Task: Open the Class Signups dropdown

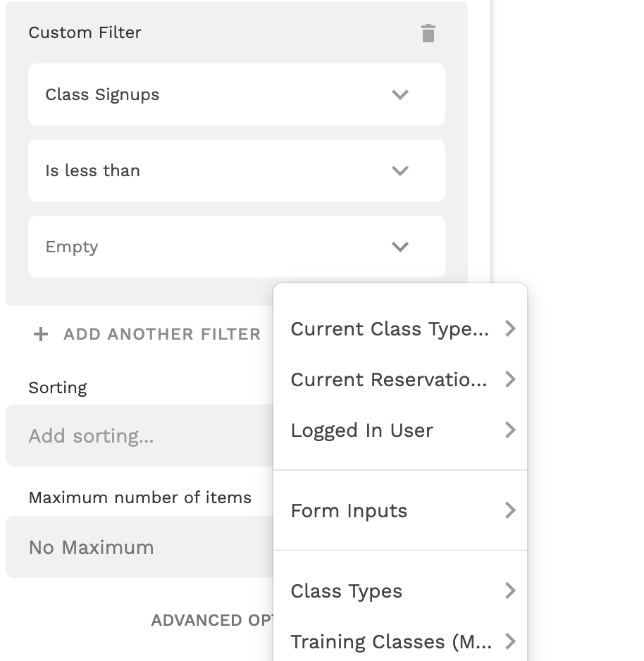Action: 236,94
